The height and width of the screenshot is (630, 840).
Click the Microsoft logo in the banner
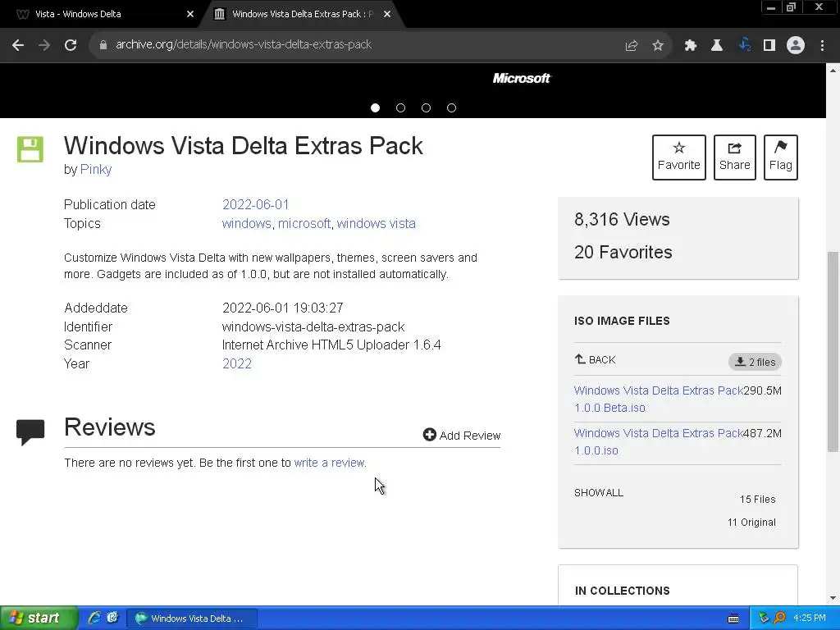point(521,78)
